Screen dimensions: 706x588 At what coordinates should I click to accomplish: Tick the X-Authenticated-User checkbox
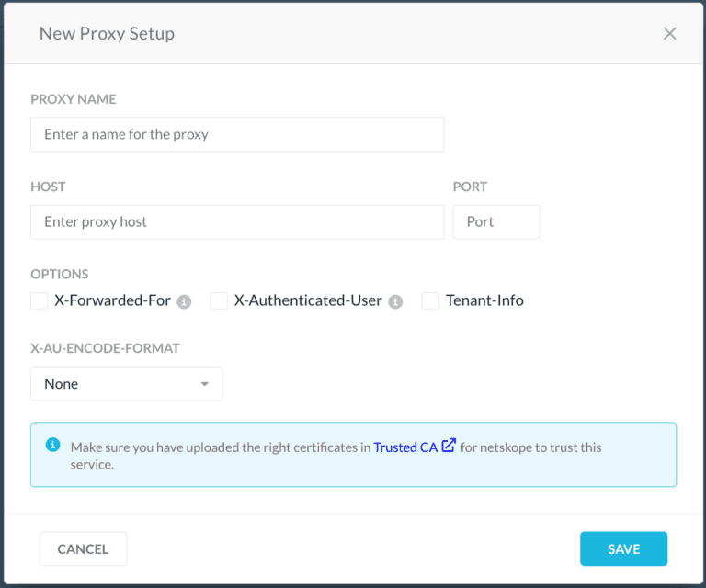click(x=219, y=300)
